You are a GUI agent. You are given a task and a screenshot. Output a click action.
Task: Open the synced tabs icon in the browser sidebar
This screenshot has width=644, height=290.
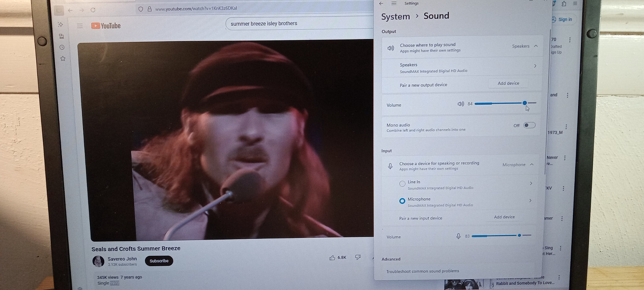pyautogui.click(x=62, y=36)
